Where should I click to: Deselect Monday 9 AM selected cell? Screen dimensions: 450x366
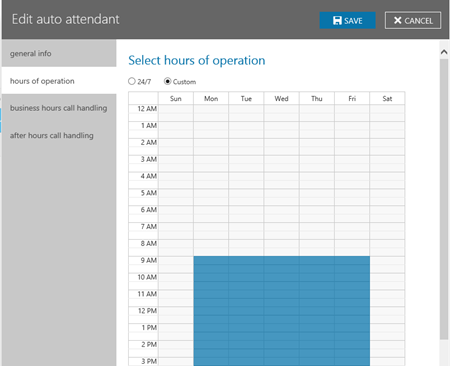211,261
